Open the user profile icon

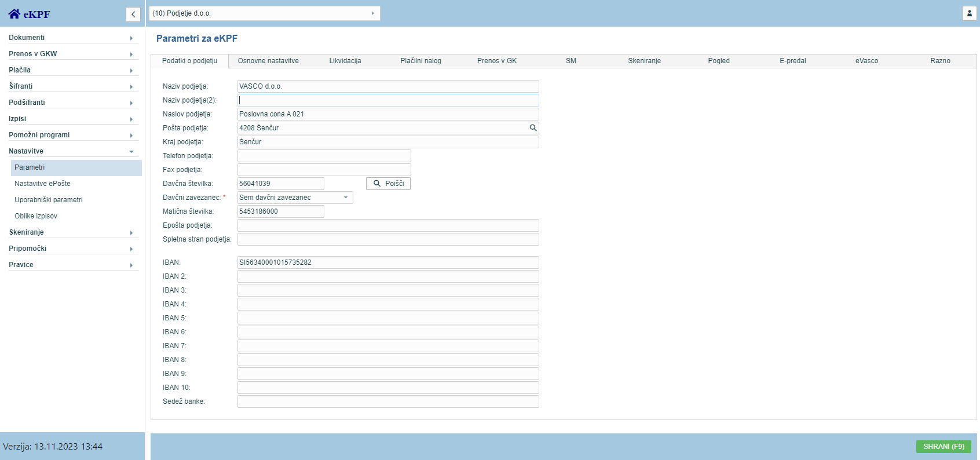pyautogui.click(x=969, y=13)
